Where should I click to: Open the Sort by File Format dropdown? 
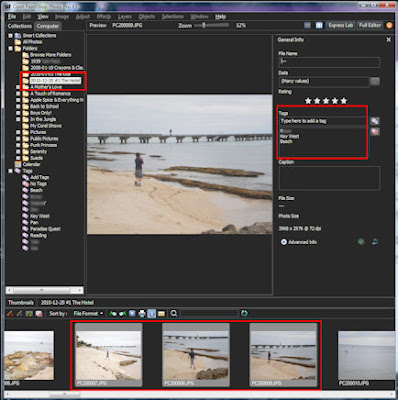tap(88, 313)
